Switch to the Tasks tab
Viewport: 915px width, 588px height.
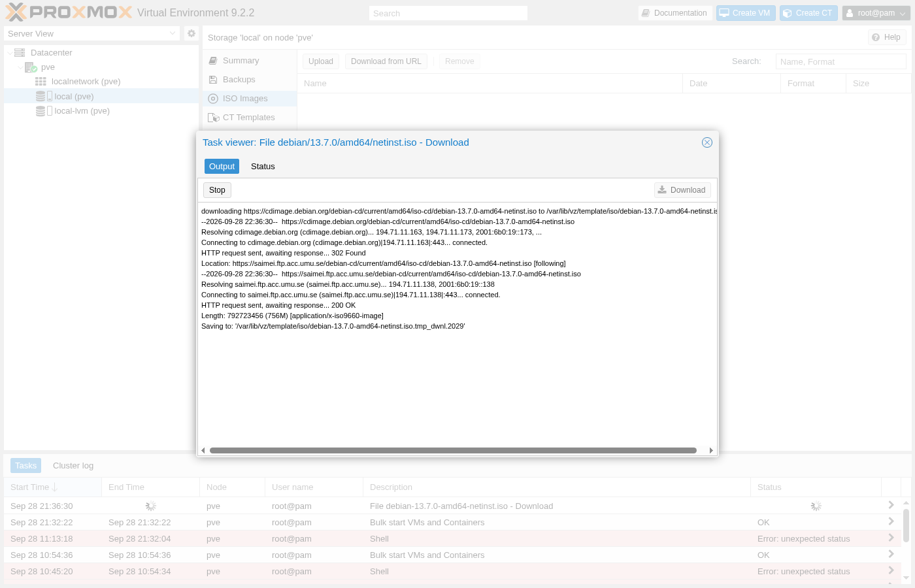click(x=25, y=466)
